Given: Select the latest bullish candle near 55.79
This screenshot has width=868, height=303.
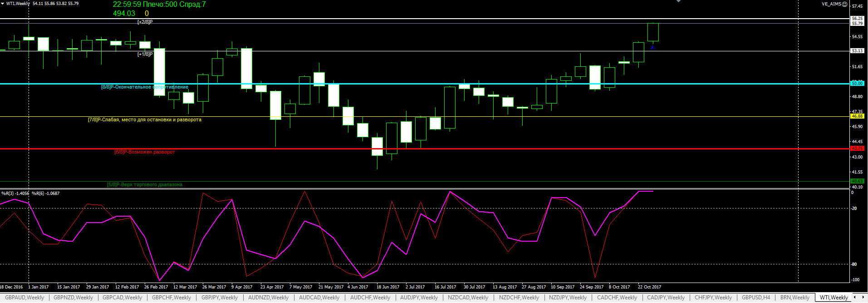Looking at the screenshot, I should [653, 32].
